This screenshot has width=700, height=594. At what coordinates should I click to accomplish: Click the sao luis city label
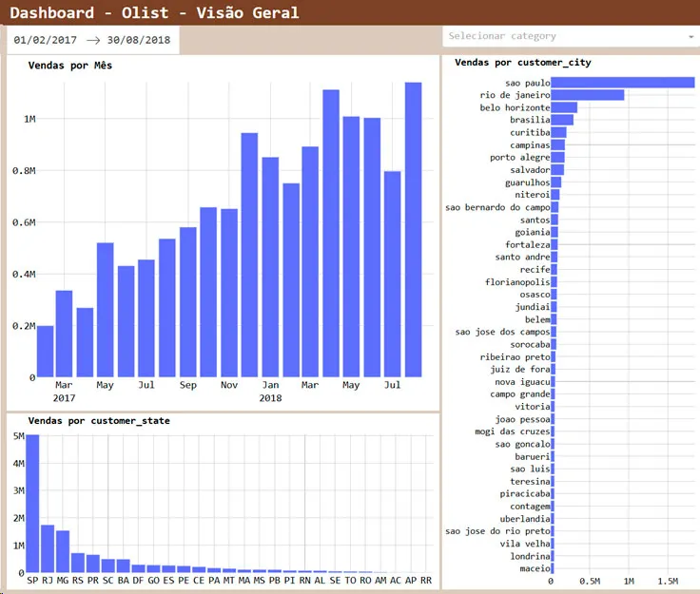point(530,469)
